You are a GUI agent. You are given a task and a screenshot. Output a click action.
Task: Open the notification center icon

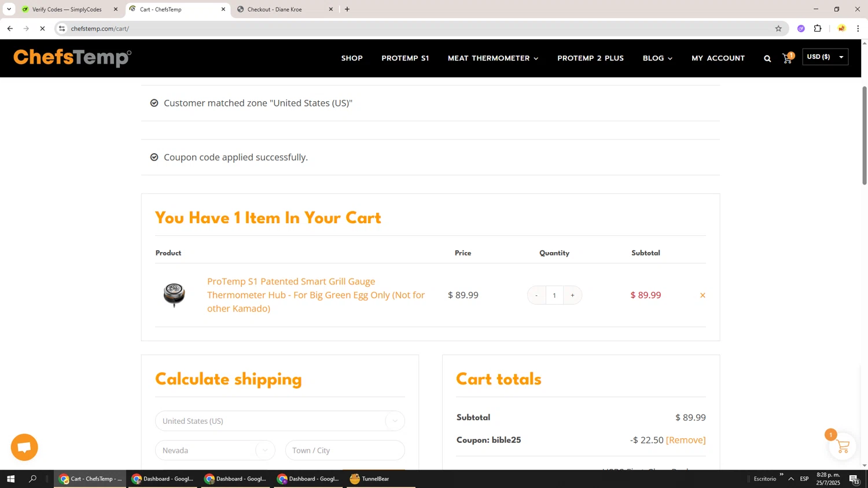(x=854, y=479)
